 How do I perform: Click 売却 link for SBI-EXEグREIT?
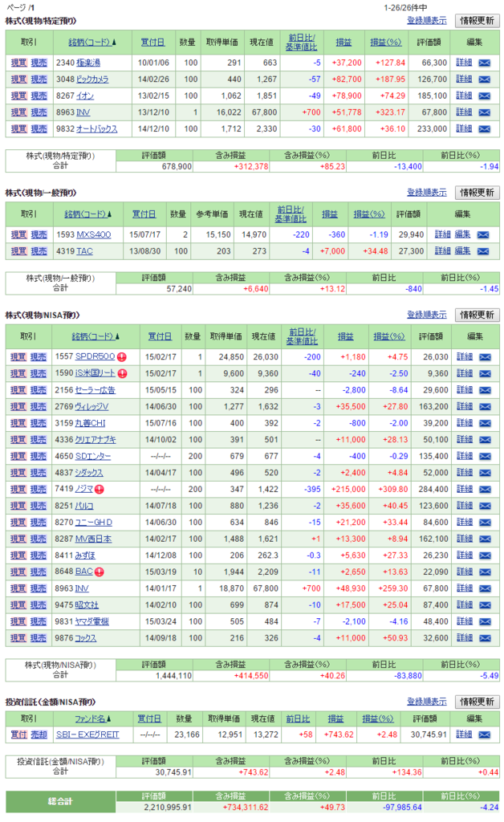(x=39, y=735)
